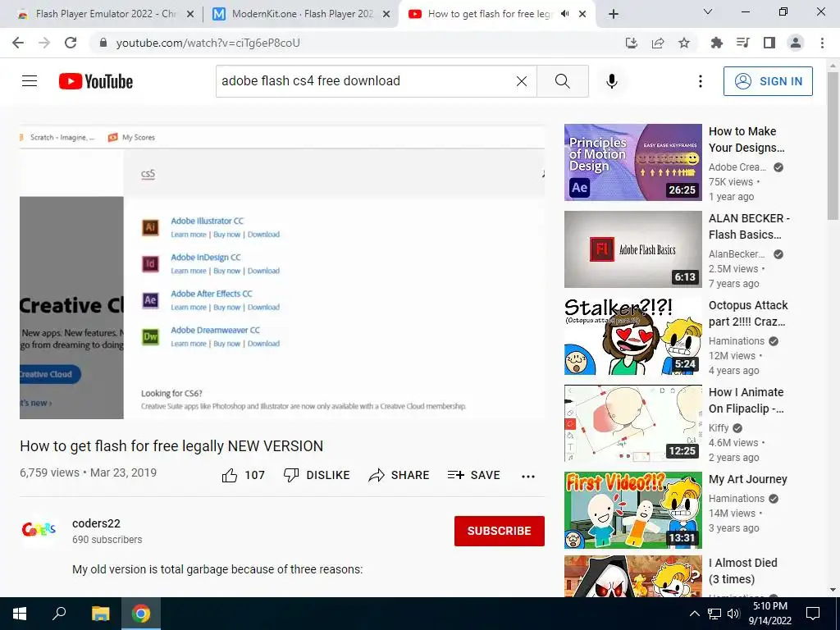Image resolution: width=840 pixels, height=630 pixels.
Task: Open How to Make Your Designs title
Action: coord(746,139)
